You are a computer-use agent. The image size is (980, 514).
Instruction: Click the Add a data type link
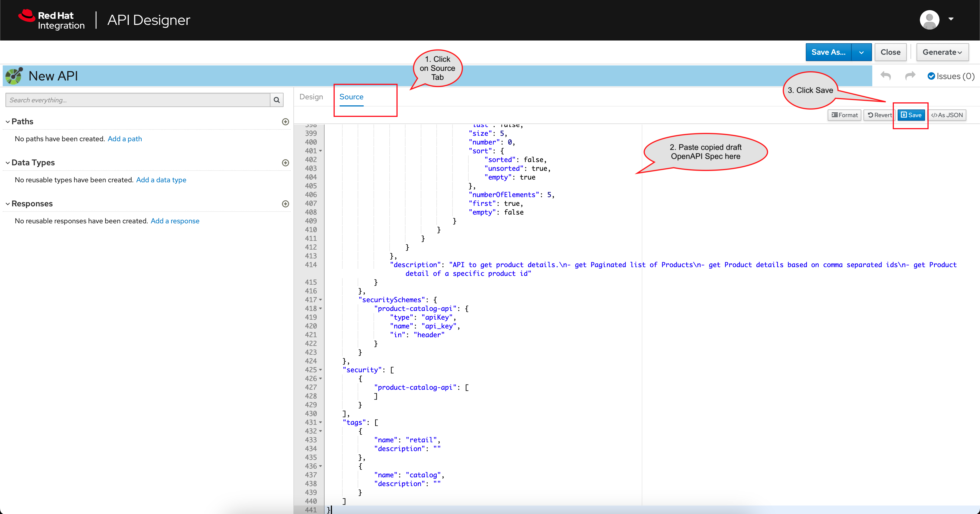click(161, 180)
